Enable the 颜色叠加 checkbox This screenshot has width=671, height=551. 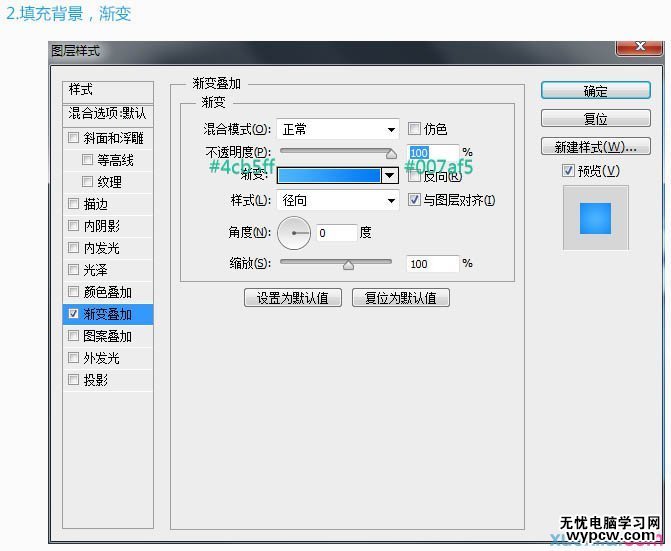pyautogui.click(x=74, y=291)
